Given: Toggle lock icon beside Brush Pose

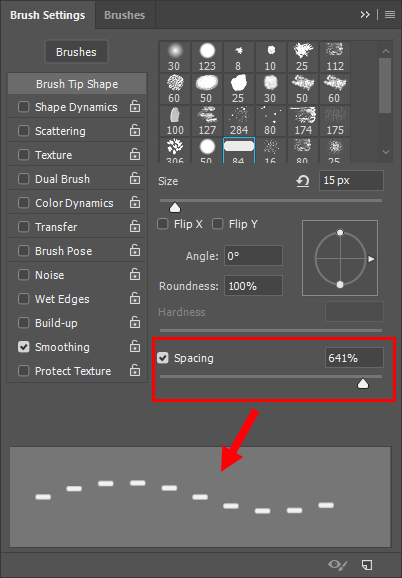Looking at the screenshot, I should point(135,250).
